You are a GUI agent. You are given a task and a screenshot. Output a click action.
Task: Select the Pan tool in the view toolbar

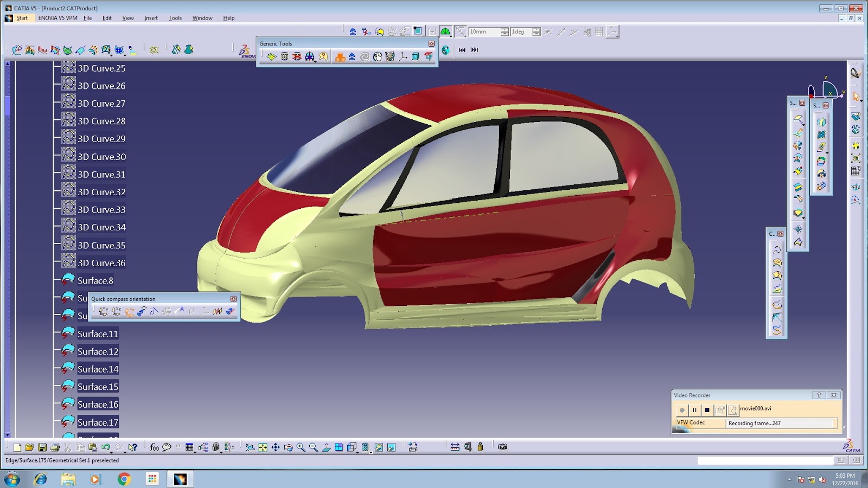tap(276, 447)
